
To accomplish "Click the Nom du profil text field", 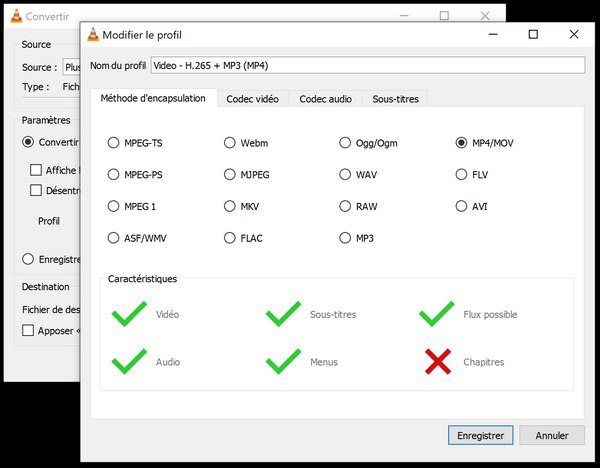I will (x=366, y=66).
